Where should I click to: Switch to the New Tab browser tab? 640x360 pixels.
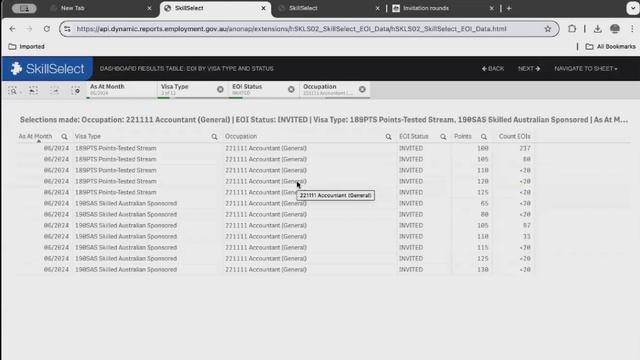tap(73, 8)
